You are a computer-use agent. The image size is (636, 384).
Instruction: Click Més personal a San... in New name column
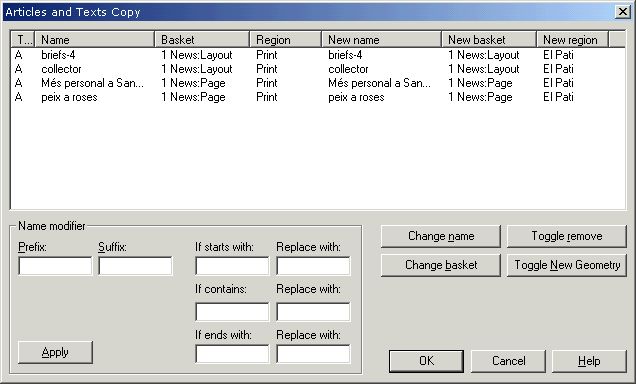coord(380,83)
